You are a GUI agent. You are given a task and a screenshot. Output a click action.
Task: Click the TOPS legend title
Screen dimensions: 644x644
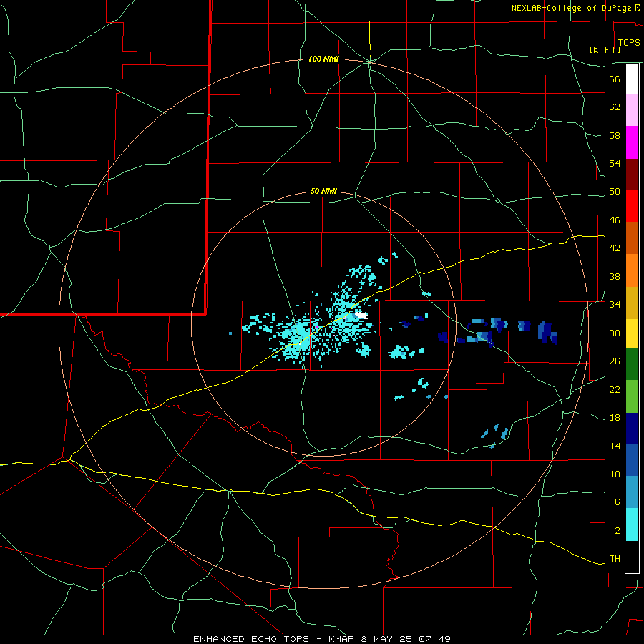coord(629,43)
